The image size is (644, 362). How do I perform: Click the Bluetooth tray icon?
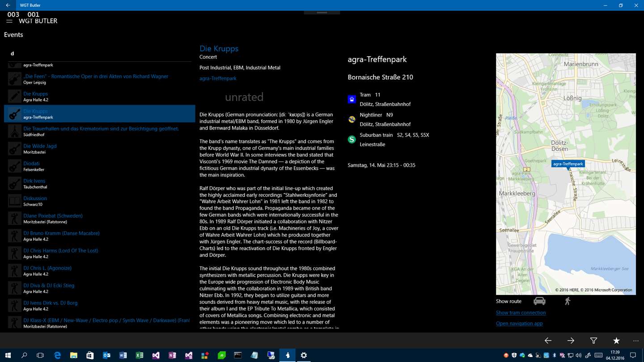click(554, 355)
